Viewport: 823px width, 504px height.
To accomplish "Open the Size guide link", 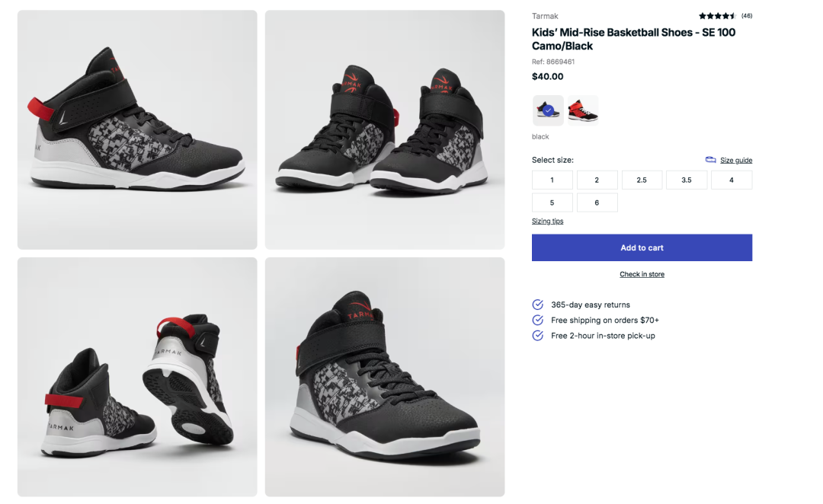I will [736, 161].
